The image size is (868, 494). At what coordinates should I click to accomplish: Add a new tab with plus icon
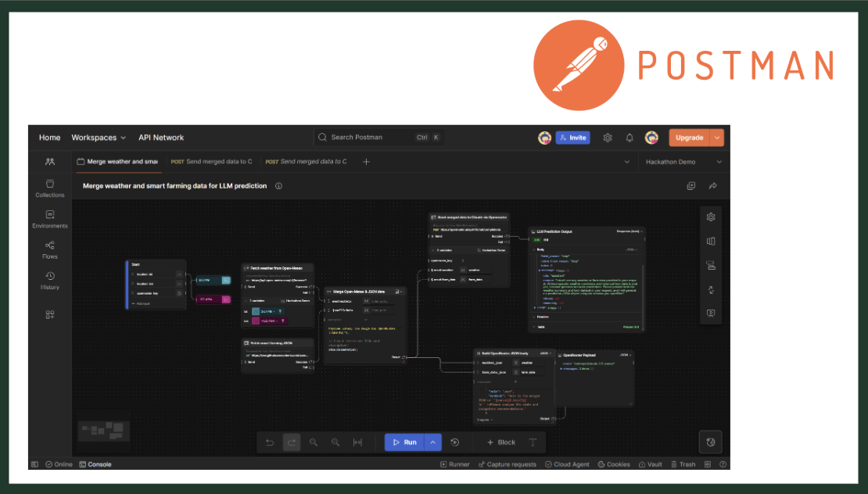pyautogui.click(x=366, y=162)
